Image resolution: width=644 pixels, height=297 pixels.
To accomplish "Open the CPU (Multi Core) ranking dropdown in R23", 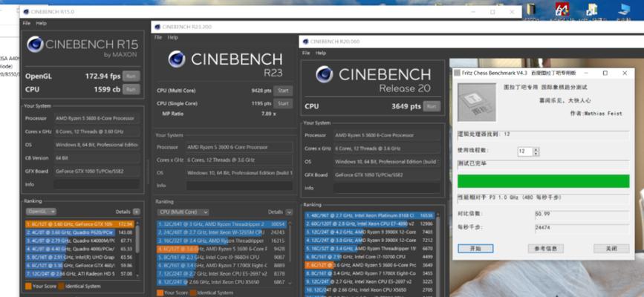I will (183, 212).
